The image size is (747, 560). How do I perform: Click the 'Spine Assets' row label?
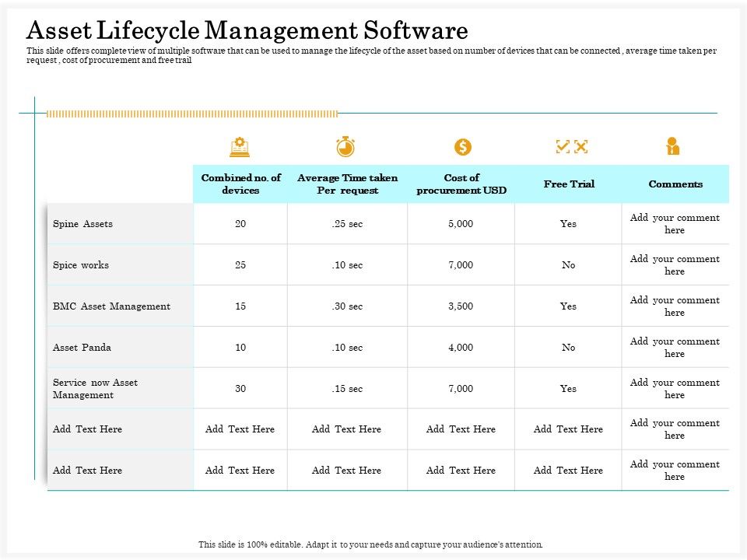(82, 224)
